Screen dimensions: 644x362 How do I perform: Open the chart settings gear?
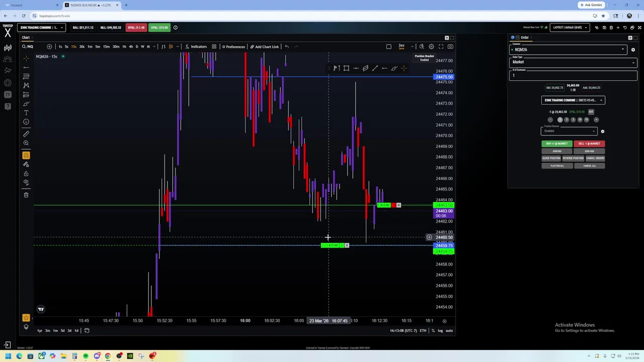(x=431, y=47)
